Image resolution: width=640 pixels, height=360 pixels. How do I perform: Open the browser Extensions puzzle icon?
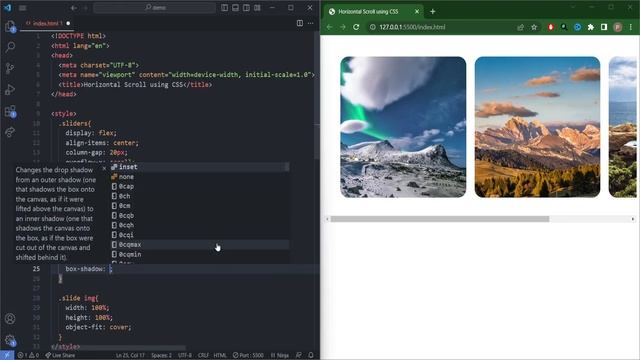tap(591, 27)
